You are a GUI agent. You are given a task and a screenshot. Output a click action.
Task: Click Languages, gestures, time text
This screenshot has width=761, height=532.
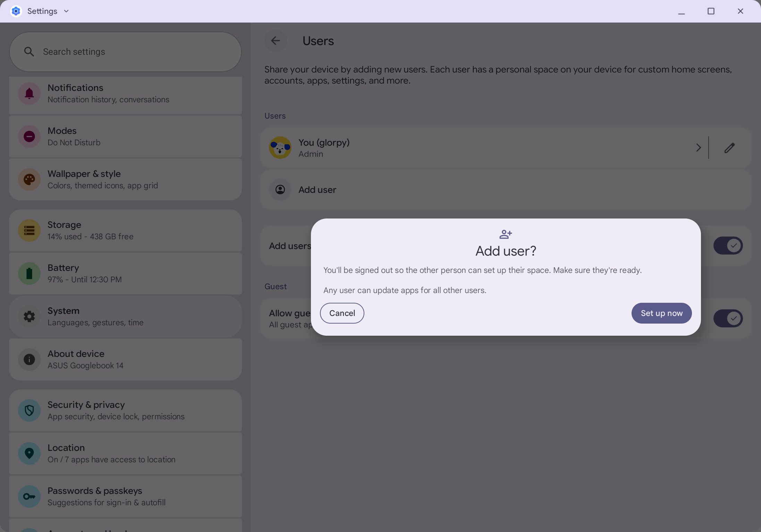[95, 323]
